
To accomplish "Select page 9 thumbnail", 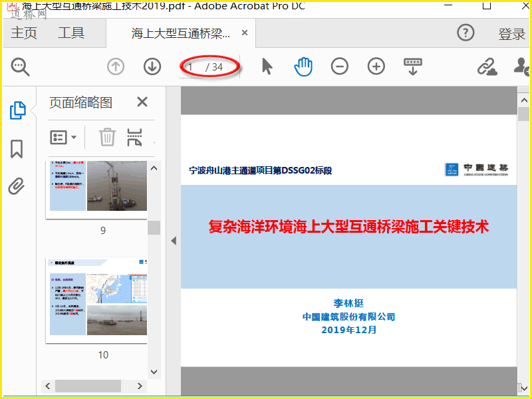I will pos(96,190).
